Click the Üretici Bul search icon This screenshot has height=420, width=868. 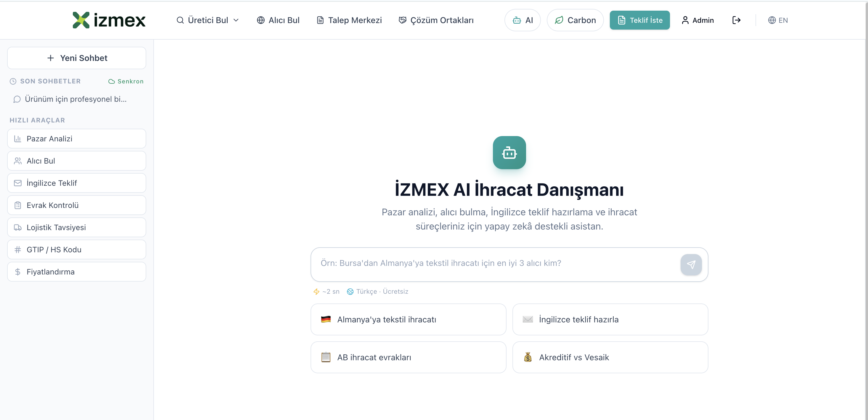(180, 20)
